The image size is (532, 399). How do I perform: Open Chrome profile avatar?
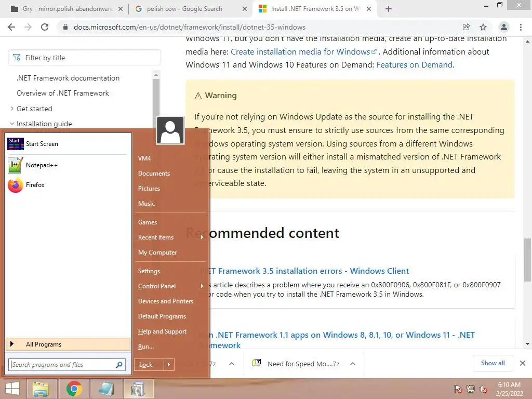tap(504, 27)
